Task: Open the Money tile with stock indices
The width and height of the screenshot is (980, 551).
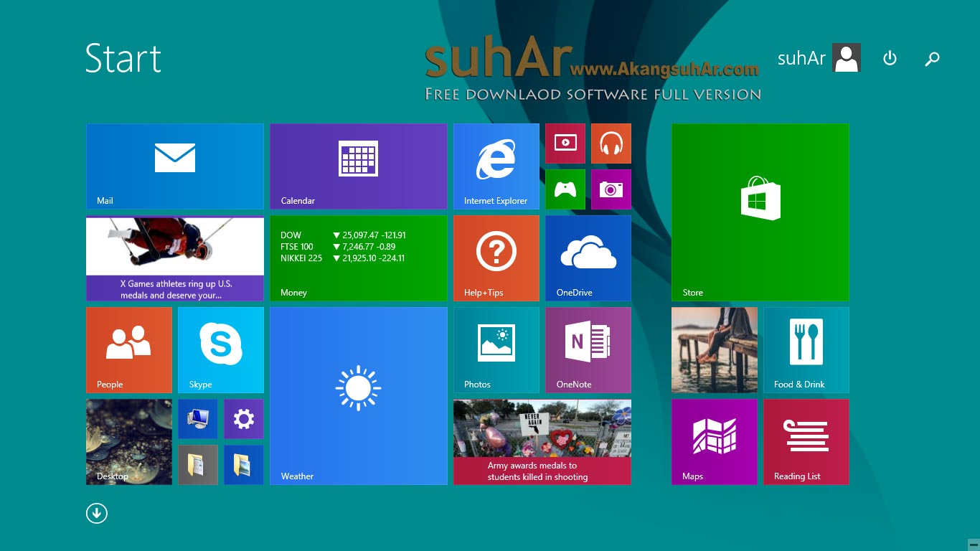Action: pyautogui.click(x=359, y=258)
